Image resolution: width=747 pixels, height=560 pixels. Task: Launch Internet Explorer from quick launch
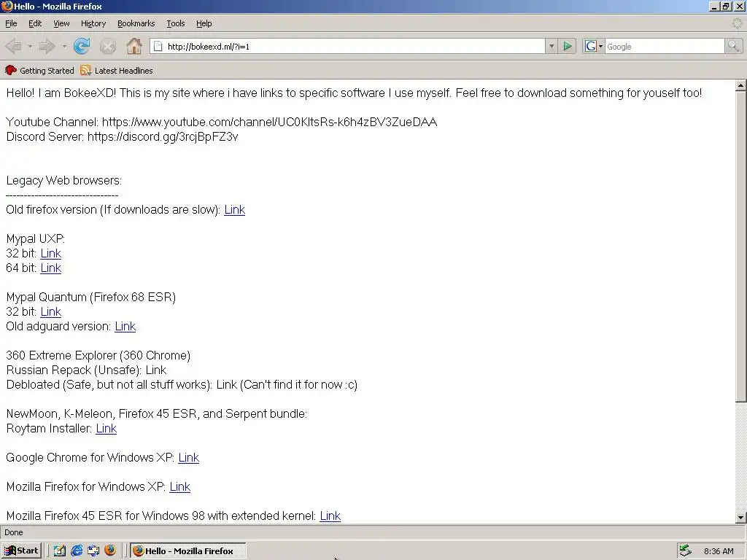(x=76, y=551)
